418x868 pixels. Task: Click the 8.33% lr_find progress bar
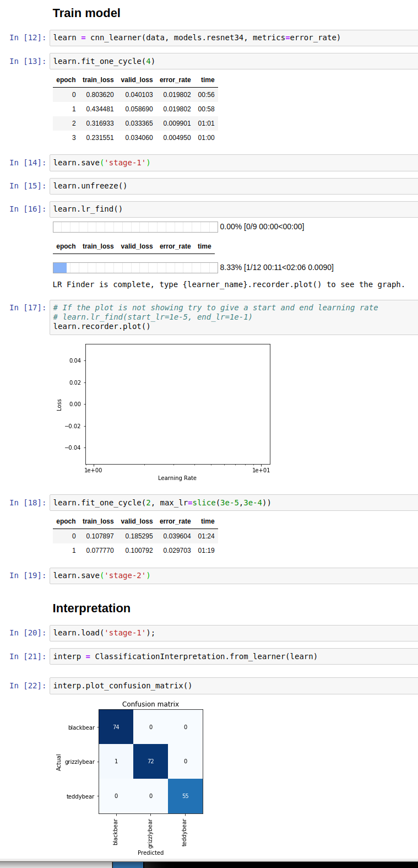135,268
